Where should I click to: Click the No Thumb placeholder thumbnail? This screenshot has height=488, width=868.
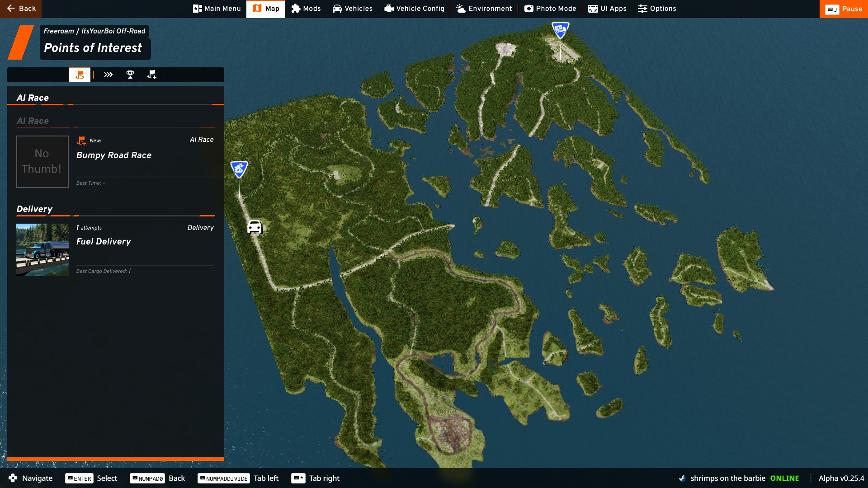[42, 162]
